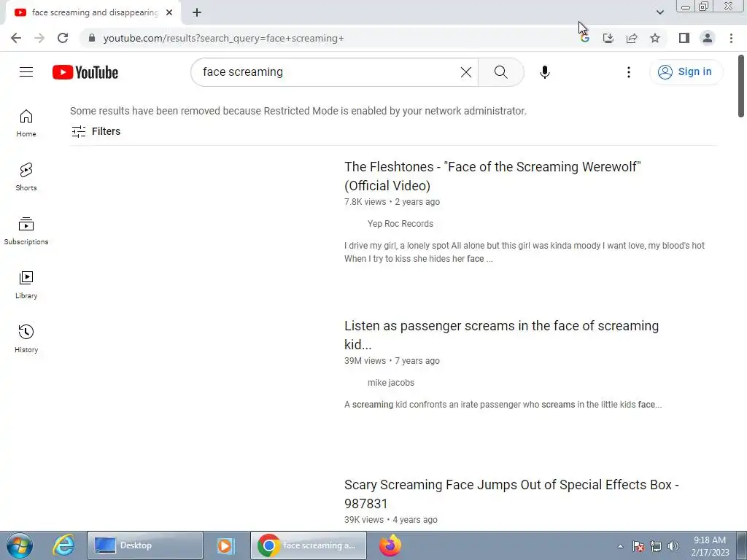The height and width of the screenshot is (560, 747).
Task: Open Firefox from the taskbar
Action: pos(390,545)
